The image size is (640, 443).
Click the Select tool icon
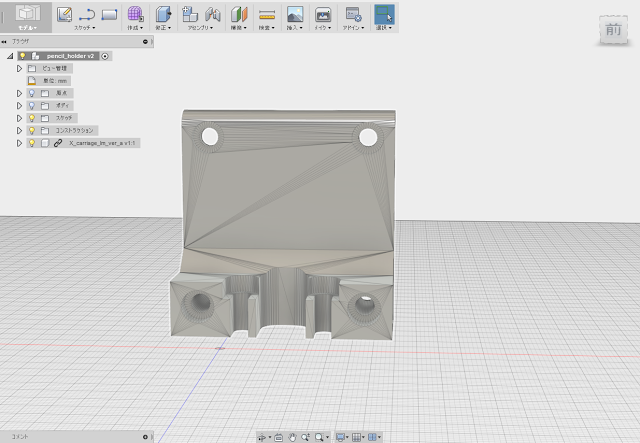[x=384, y=14]
